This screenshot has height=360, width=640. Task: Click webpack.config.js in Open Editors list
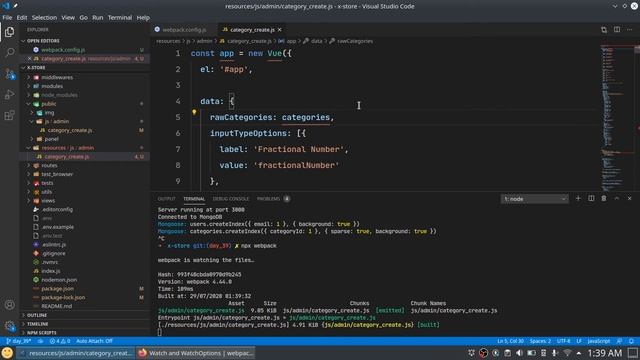tap(63, 50)
